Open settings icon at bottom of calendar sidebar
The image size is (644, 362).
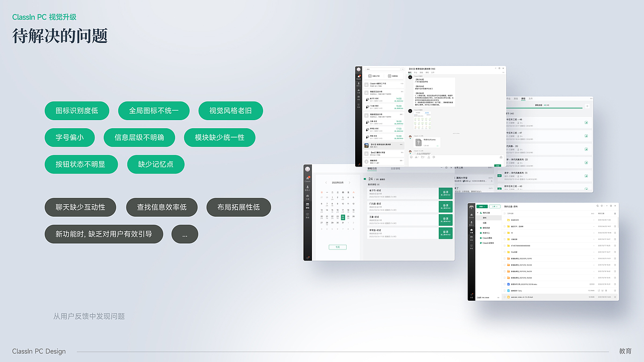(x=307, y=258)
